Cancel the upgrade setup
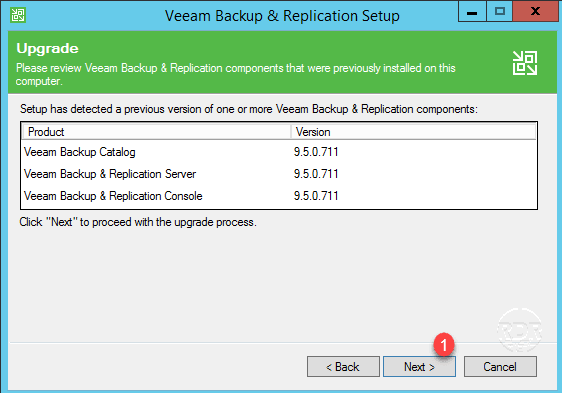Image resolution: width=562 pixels, height=393 pixels. (x=500, y=366)
